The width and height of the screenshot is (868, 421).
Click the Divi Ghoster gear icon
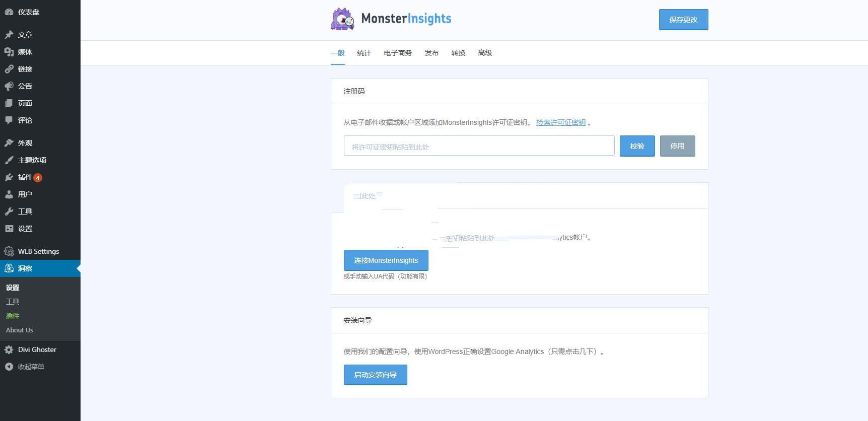(x=9, y=349)
